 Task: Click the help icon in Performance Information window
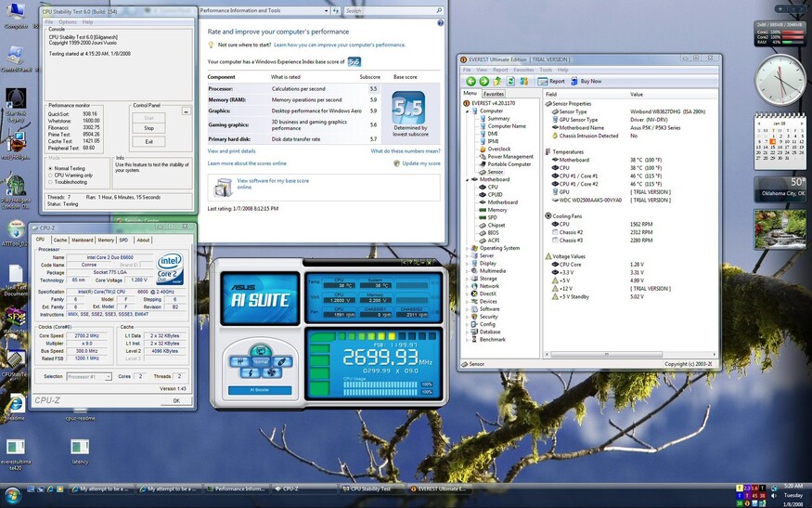tap(440, 23)
